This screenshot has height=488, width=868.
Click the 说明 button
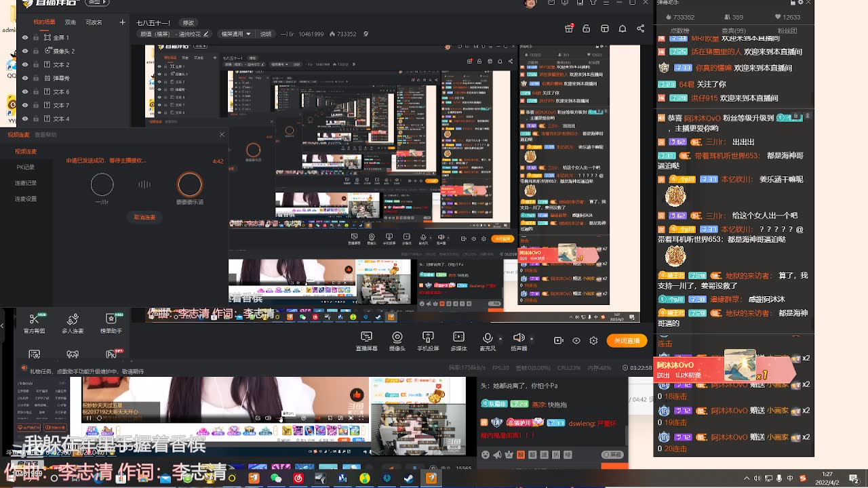[266, 34]
